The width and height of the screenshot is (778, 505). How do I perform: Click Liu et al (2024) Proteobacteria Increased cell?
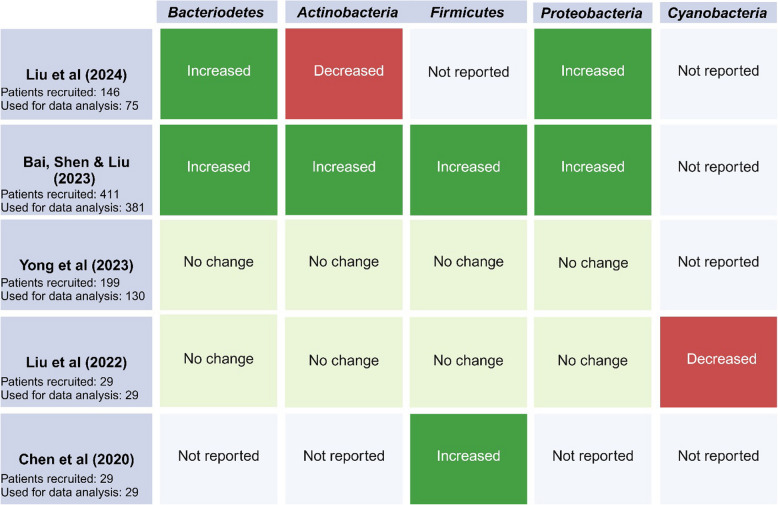point(593,71)
